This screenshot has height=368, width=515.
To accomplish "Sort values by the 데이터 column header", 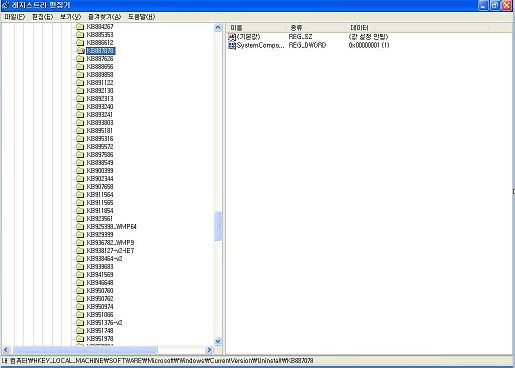I will click(x=418, y=28).
